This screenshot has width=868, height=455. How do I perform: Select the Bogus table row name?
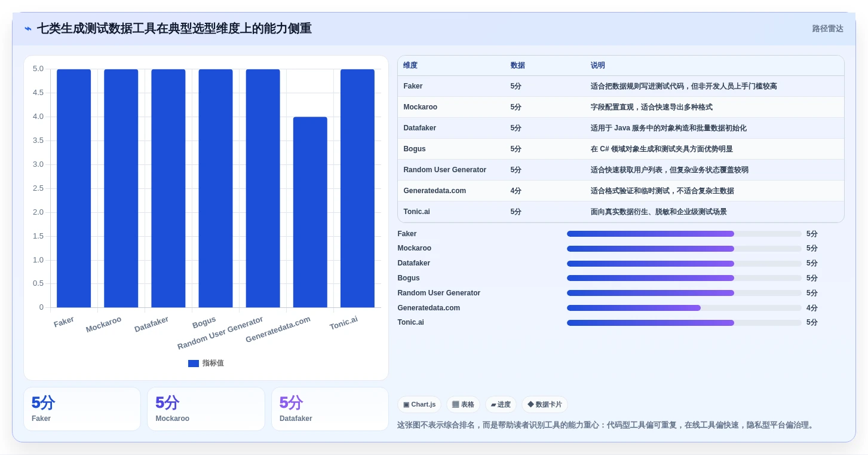pos(415,149)
